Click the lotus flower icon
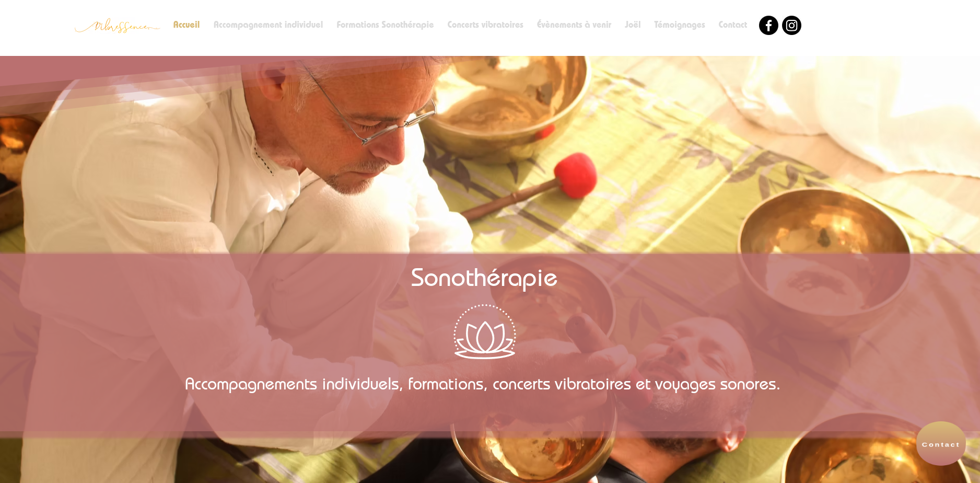980x483 pixels. [485, 332]
